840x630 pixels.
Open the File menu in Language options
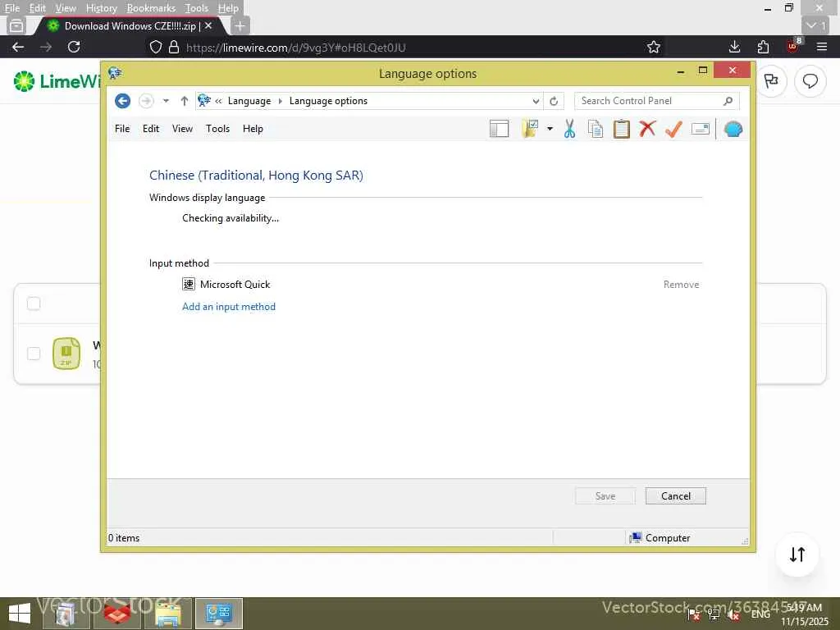tap(122, 129)
